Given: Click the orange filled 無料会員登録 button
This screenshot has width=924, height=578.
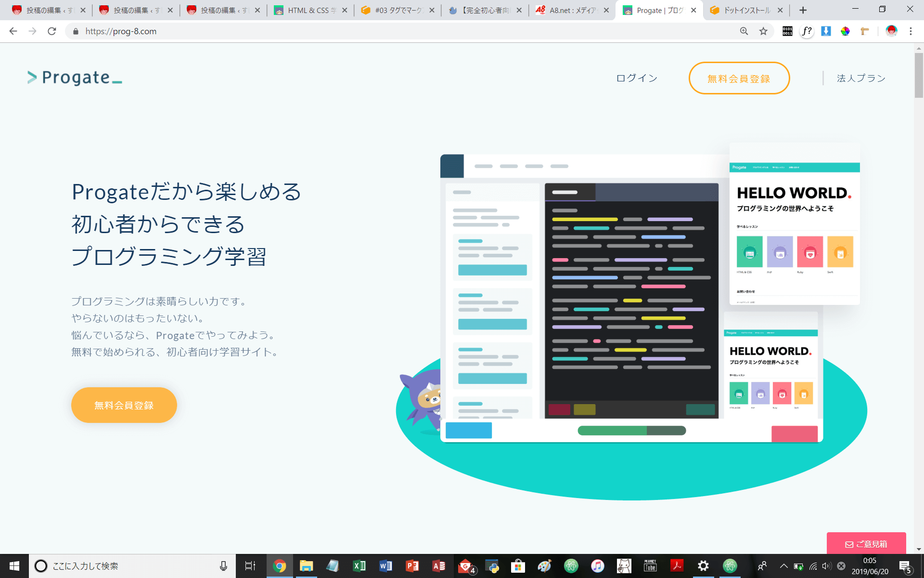Looking at the screenshot, I should 124,405.
